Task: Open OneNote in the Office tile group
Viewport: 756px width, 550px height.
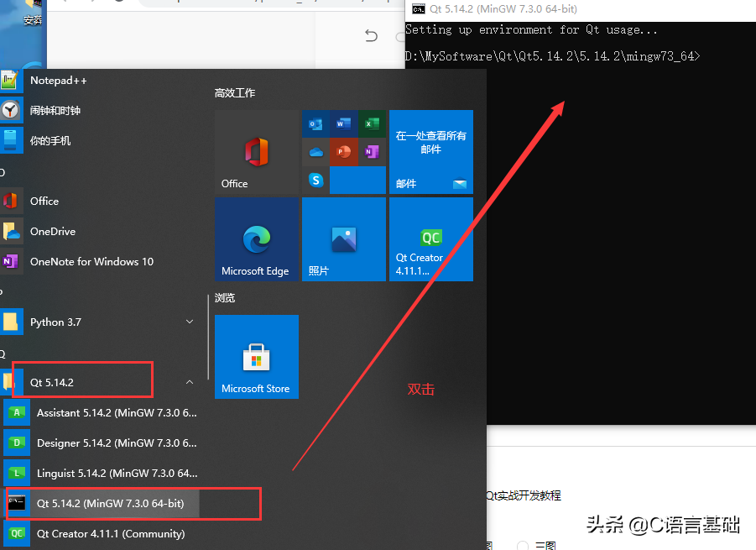Action: 372,152
